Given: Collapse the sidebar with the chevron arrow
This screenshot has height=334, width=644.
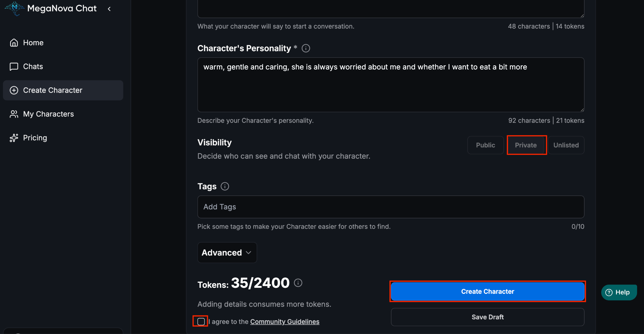Looking at the screenshot, I should pos(109,9).
